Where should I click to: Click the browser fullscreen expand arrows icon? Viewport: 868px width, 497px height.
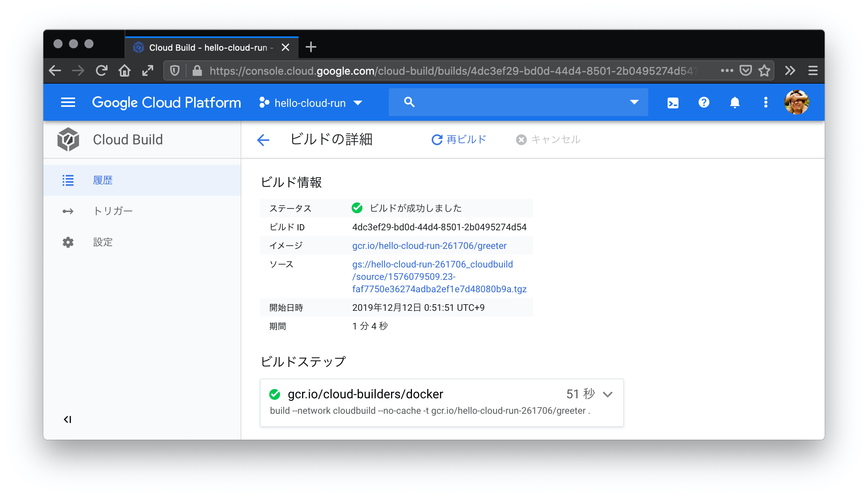[148, 70]
